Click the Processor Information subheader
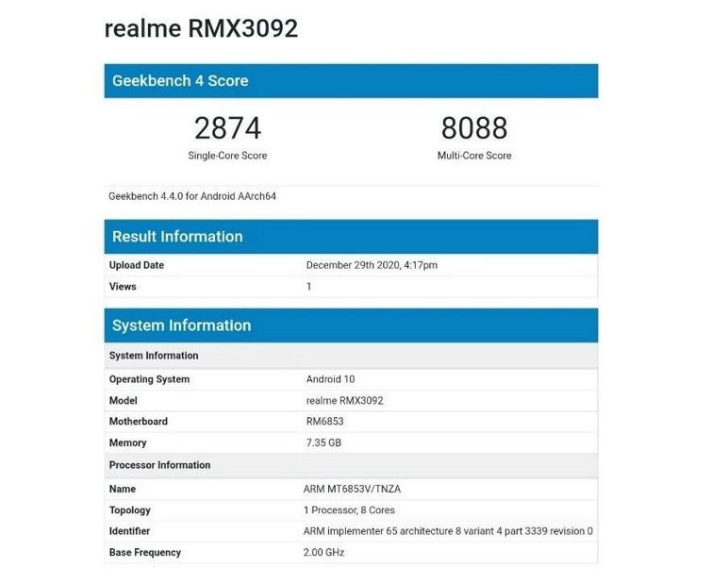 click(x=351, y=465)
